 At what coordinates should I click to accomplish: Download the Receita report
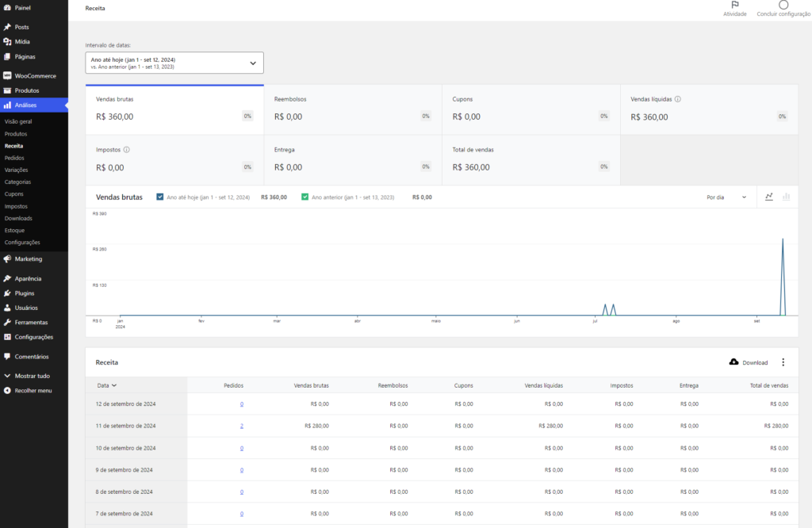coord(749,362)
